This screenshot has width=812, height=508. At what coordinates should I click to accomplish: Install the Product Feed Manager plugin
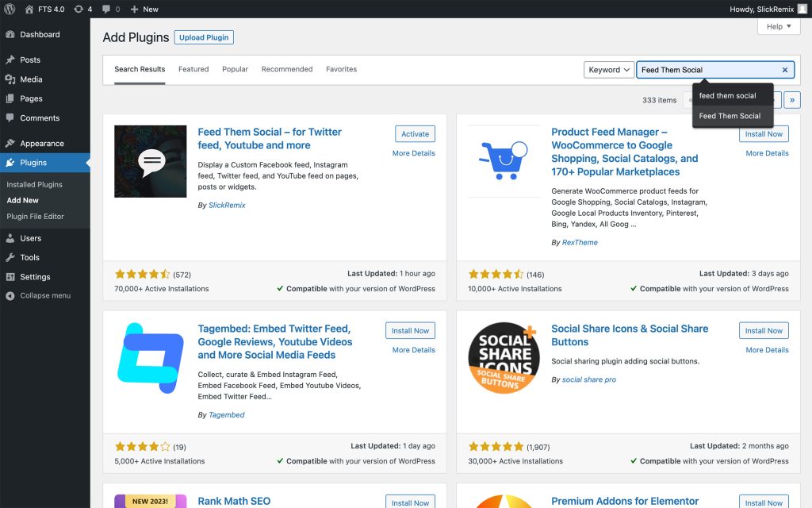point(764,133)
